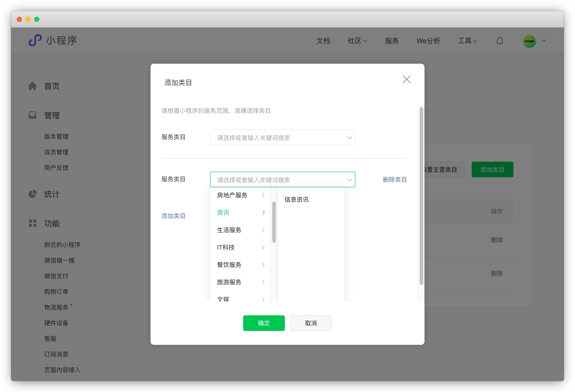Click the mango account avatar
Image resolution: width=575 pixels, height=392 pixels.
pyautogui.click(x=529, y=41)
